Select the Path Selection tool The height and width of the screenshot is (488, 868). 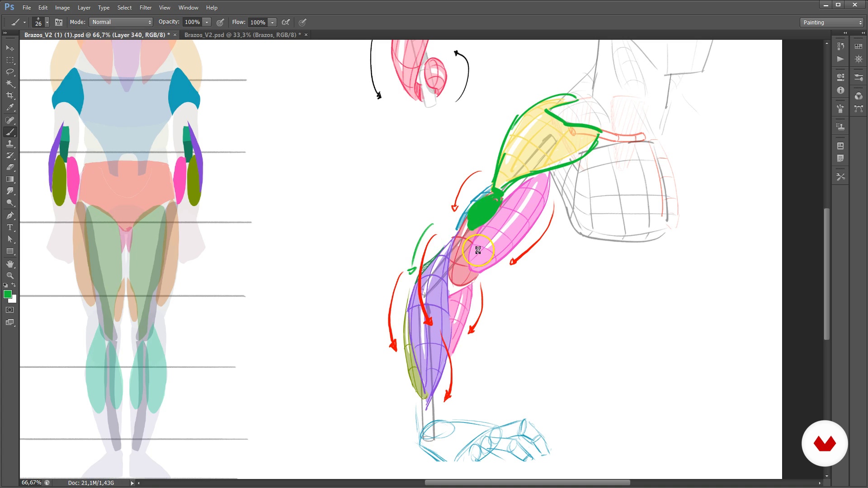tap(10, 239)
